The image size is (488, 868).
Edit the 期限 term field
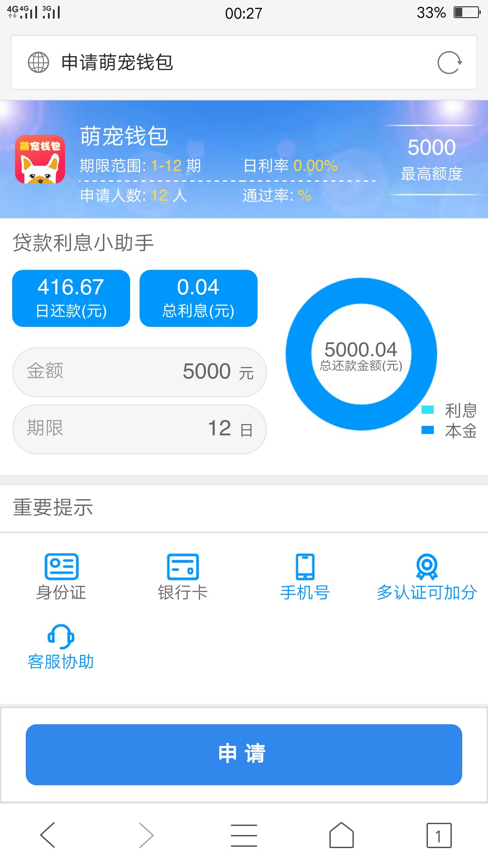pyautogui.click(x=140, y=429)
